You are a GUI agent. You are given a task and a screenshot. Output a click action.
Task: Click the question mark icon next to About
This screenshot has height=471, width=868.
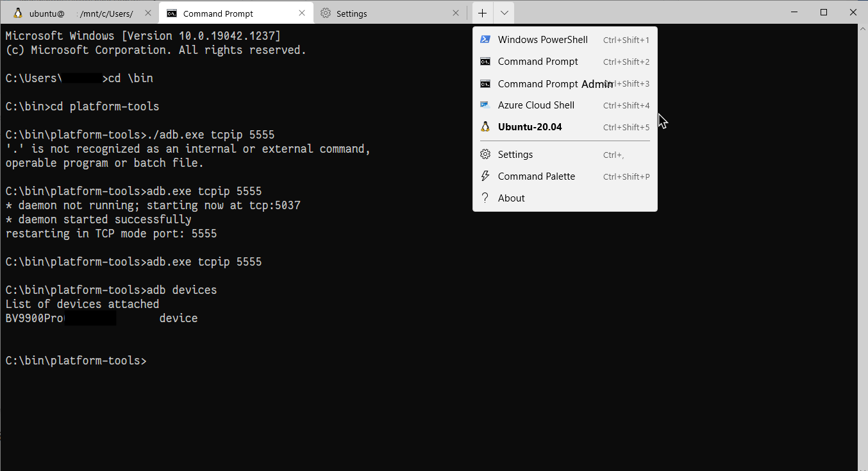(485, 198)
